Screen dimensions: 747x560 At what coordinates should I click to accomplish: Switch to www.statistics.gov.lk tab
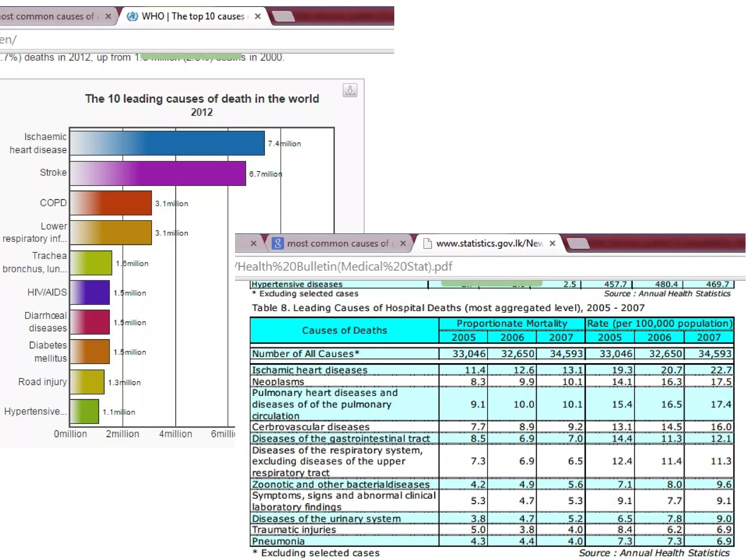coord(489,243)
